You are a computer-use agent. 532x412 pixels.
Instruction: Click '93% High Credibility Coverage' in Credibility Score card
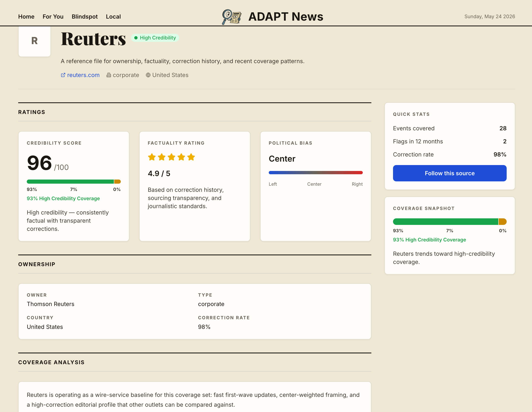pyautogui.click(x=63, y=199)
